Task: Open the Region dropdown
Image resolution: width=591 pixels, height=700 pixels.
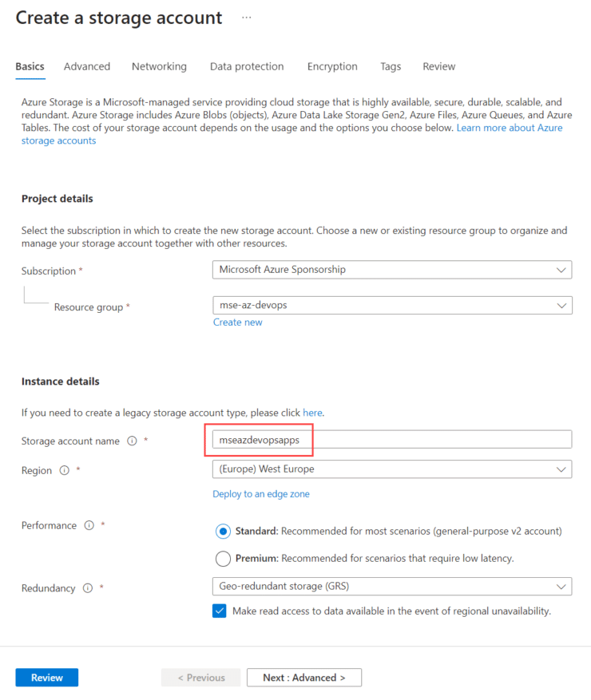Action: tap(391, 469)
